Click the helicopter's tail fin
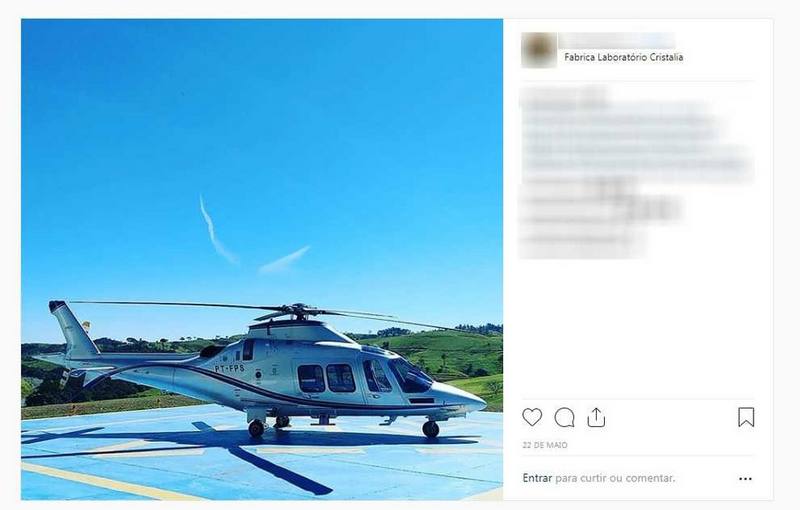The image size is (800, 510). tap(73, 329)
